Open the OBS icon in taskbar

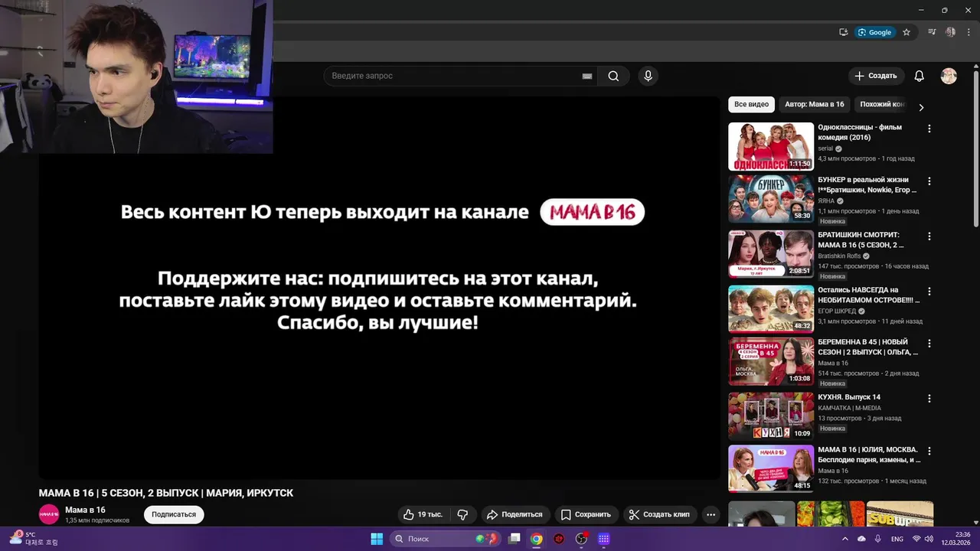click(581, 539)
